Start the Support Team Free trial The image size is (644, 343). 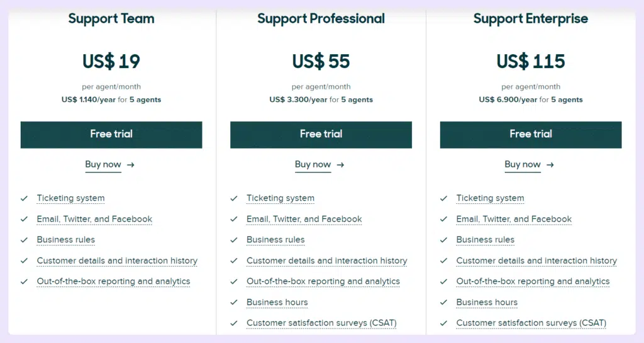pyautogui.click(x=111, y=134)
